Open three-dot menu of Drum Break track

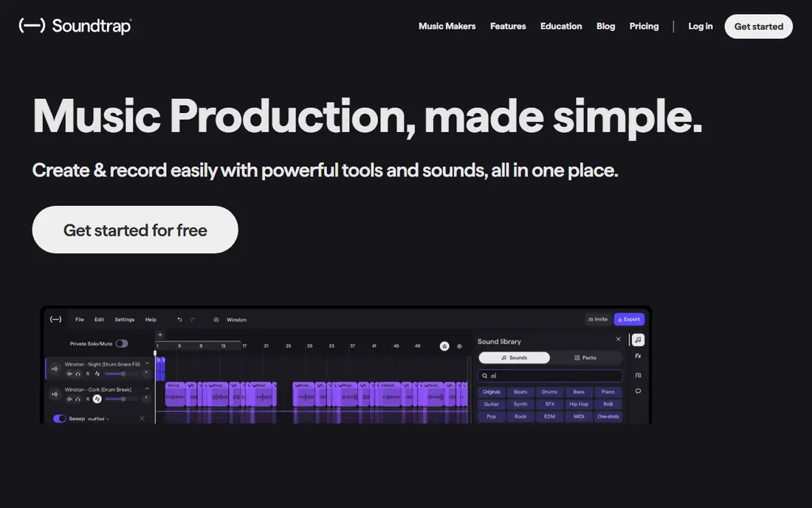(147, 388)
